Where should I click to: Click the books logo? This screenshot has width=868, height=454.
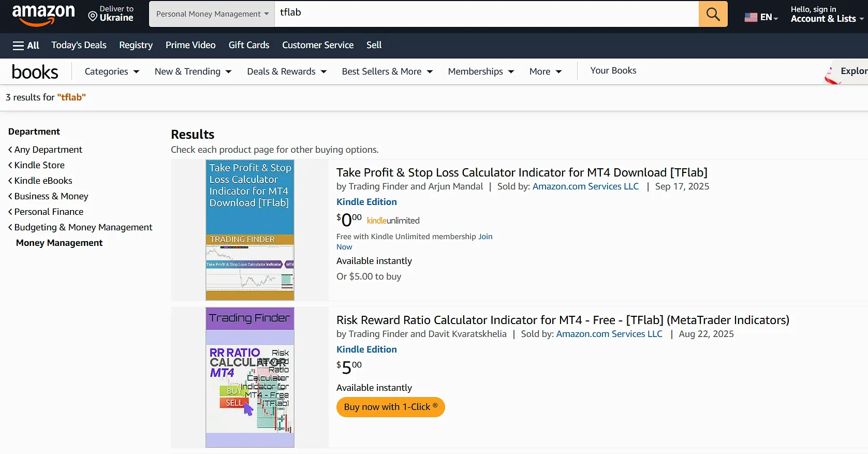pyautogui.click(x=35, y=72)
